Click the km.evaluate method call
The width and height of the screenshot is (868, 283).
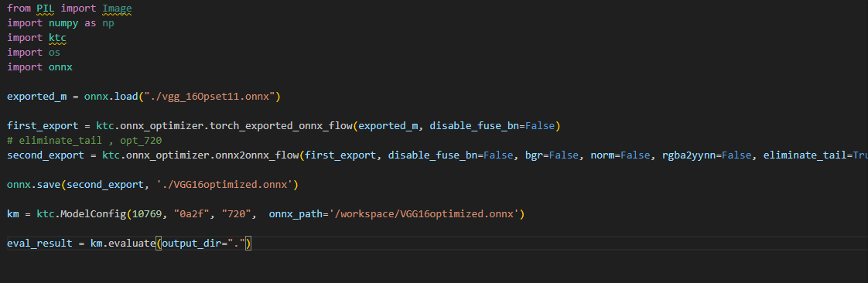[x=123, y=243]
